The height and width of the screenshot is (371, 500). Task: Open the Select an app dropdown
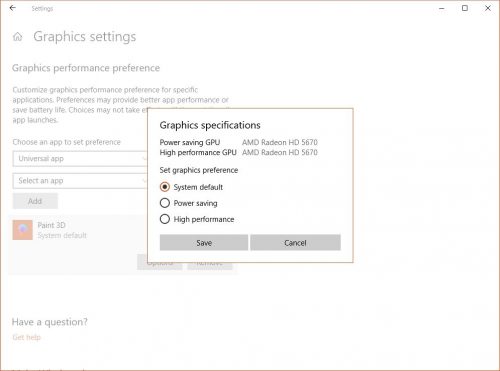[x=80, y=181]
